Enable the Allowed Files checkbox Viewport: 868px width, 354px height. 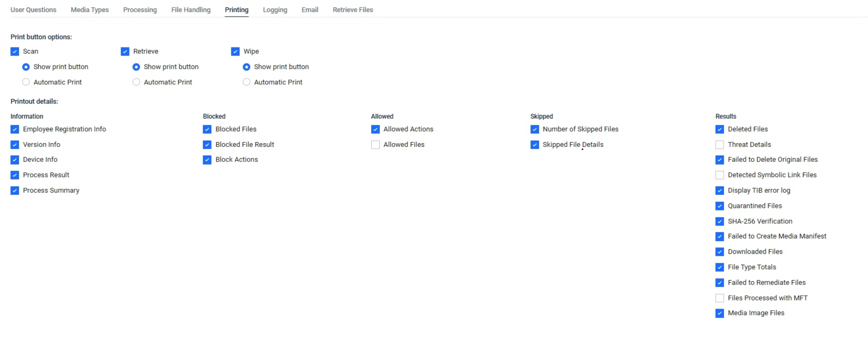[375, 144]
